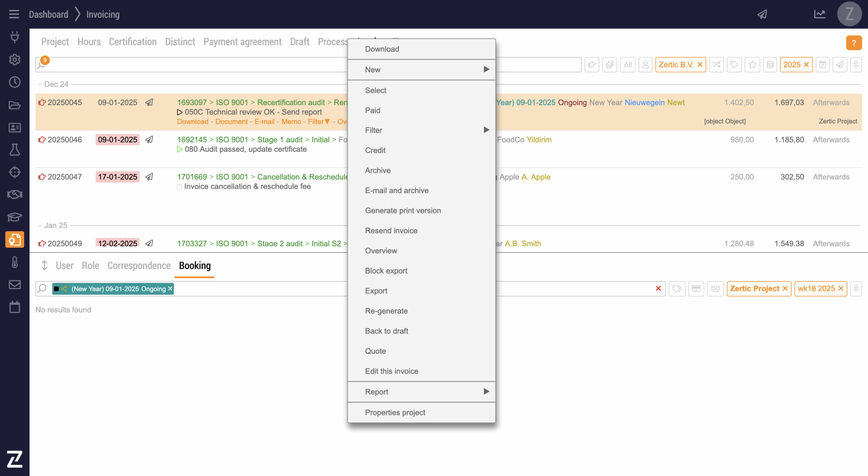The image size is (868, 476).
Task: Remove the 2025 year filter tag
Action: [807, 65]
